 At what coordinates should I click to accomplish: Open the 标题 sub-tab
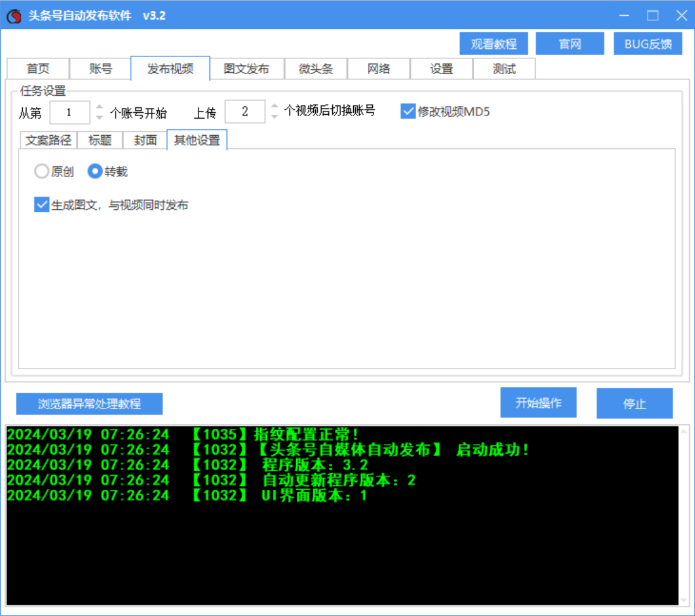tap(100, 140)
